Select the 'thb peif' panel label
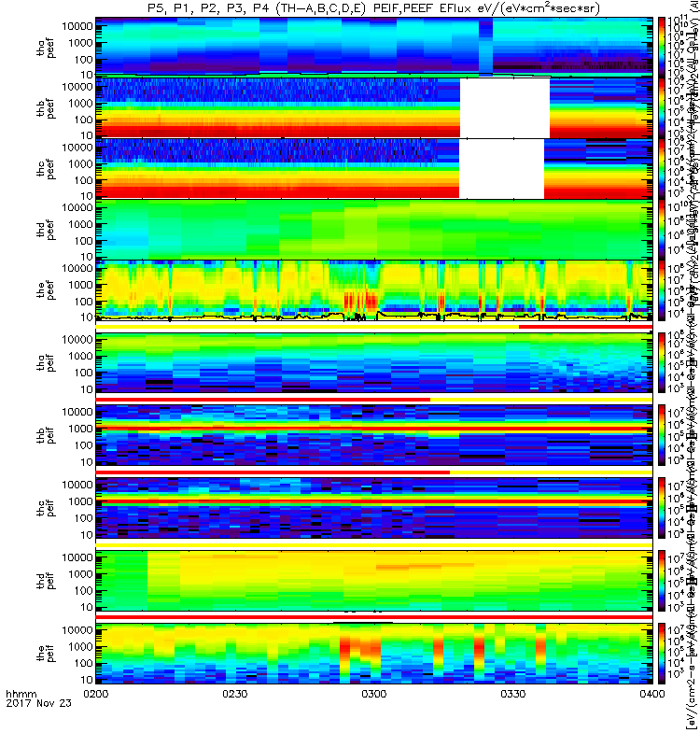Screen dimensions: 700x747 [x=46, y=435]
